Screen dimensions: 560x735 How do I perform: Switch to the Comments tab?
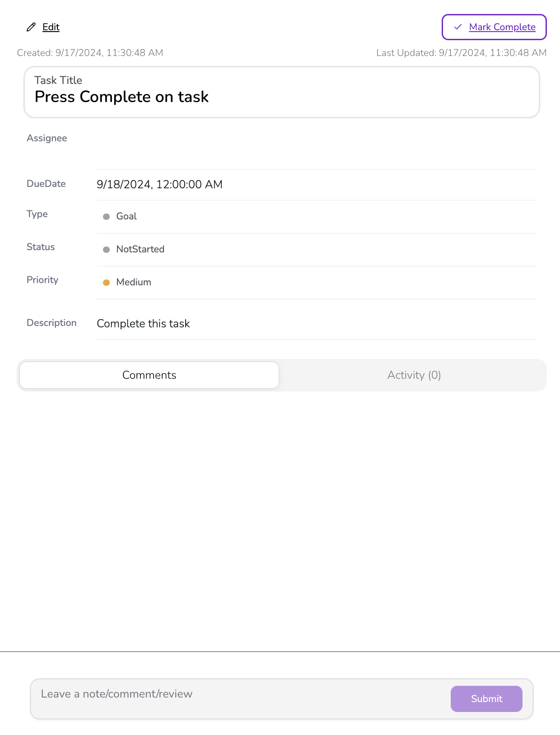(149, 375)
